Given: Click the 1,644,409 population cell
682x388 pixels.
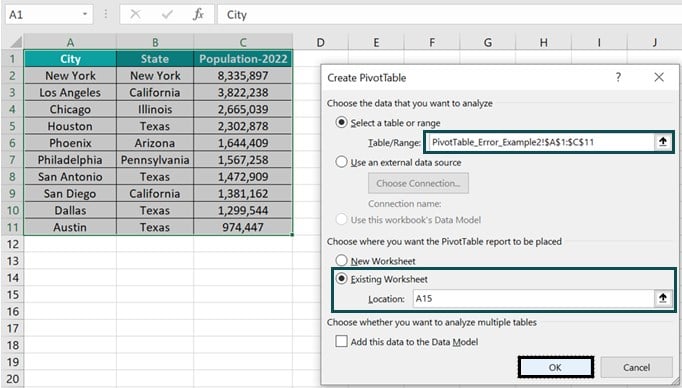Looking at the screenshot, I should [243, 143].
